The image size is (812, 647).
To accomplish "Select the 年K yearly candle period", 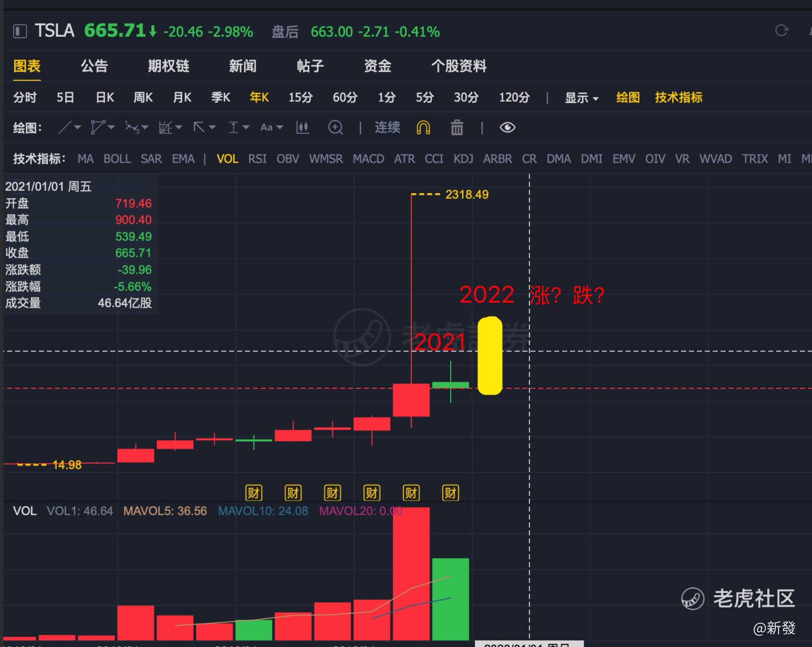I will (259, 98).
